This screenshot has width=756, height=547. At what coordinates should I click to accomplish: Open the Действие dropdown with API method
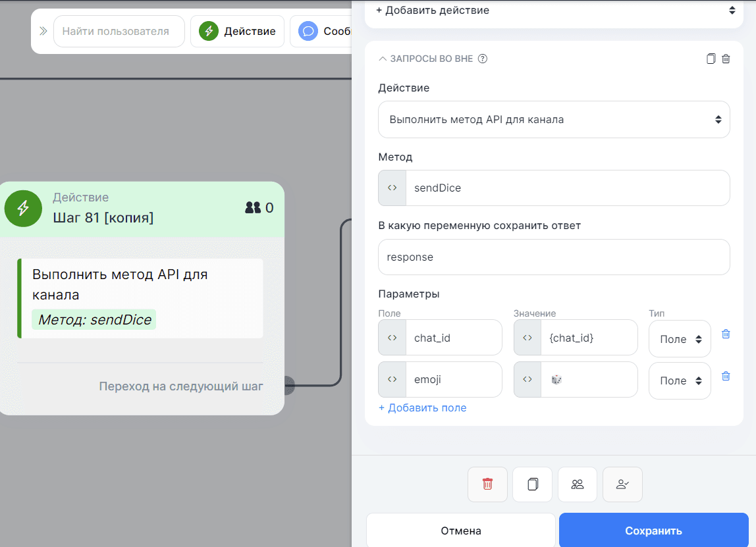pyautogui.click(x=553, y=120)
